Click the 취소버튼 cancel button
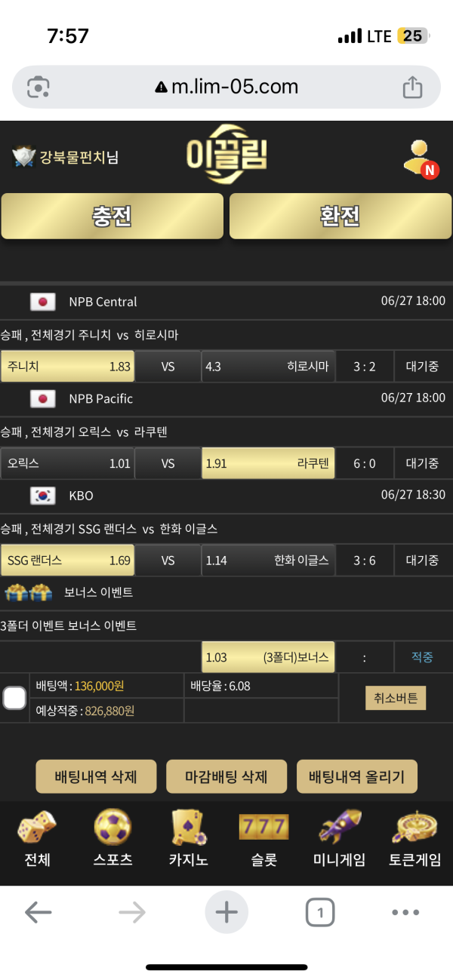Image resolution: width=453 pixels, height=980 pixels. tap(396, 698)
